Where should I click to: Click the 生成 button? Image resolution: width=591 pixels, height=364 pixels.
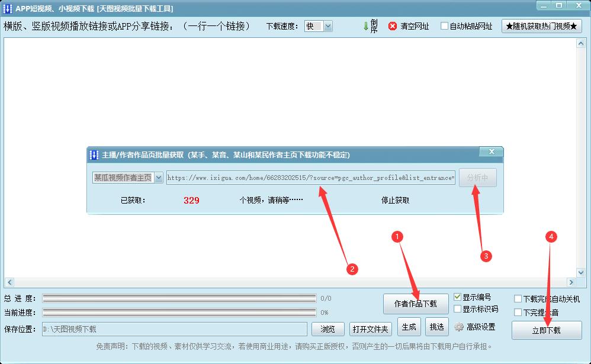pyautogui.click(x=409, y=326)
